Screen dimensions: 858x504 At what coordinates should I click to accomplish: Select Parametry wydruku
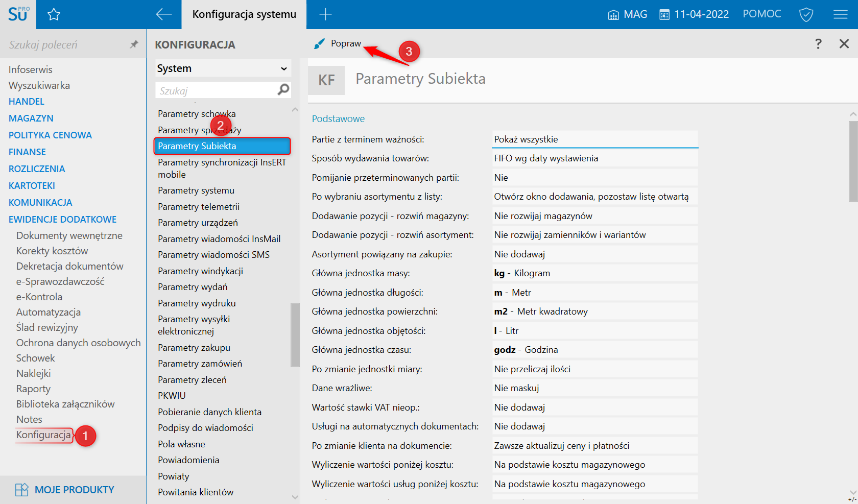[x=197, y=303]
